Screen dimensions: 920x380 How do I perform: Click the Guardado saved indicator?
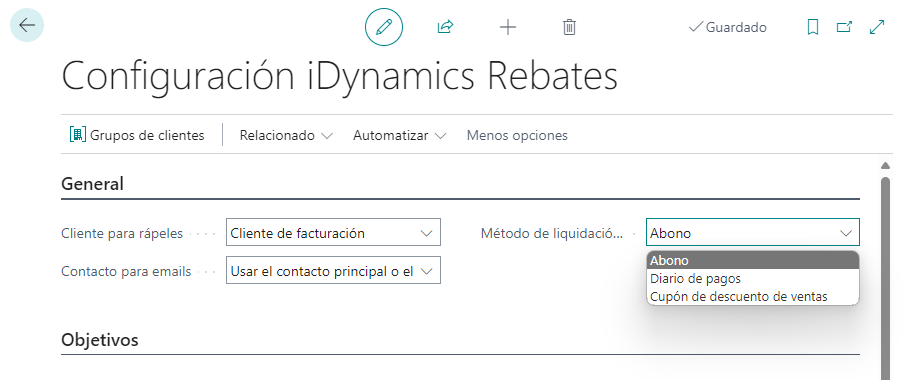tap(728, 27)
